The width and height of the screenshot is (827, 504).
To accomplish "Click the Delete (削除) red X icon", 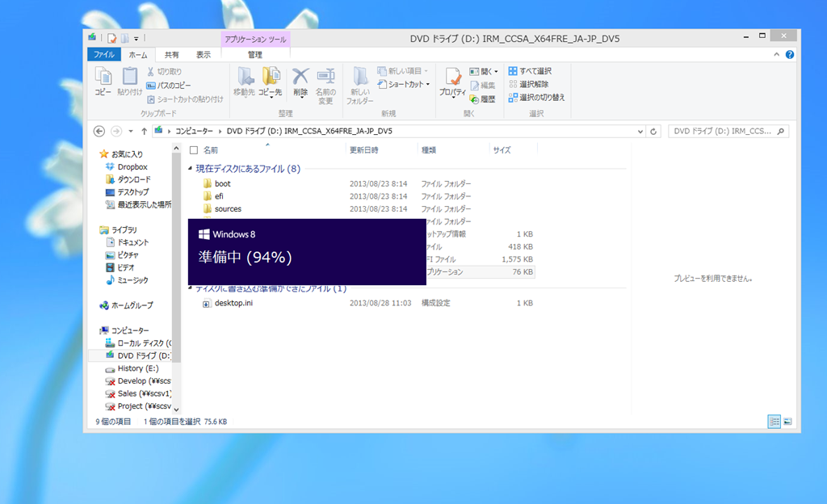I will 300,82.
